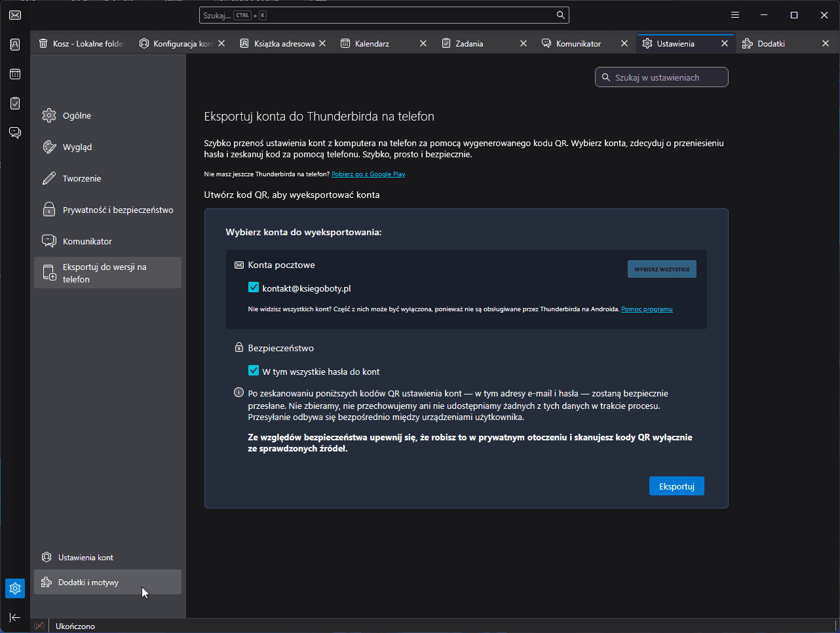This screenshot has height=633, width=840.
Task: Click Wybierz wszystkie button
Action: (662, 269)
